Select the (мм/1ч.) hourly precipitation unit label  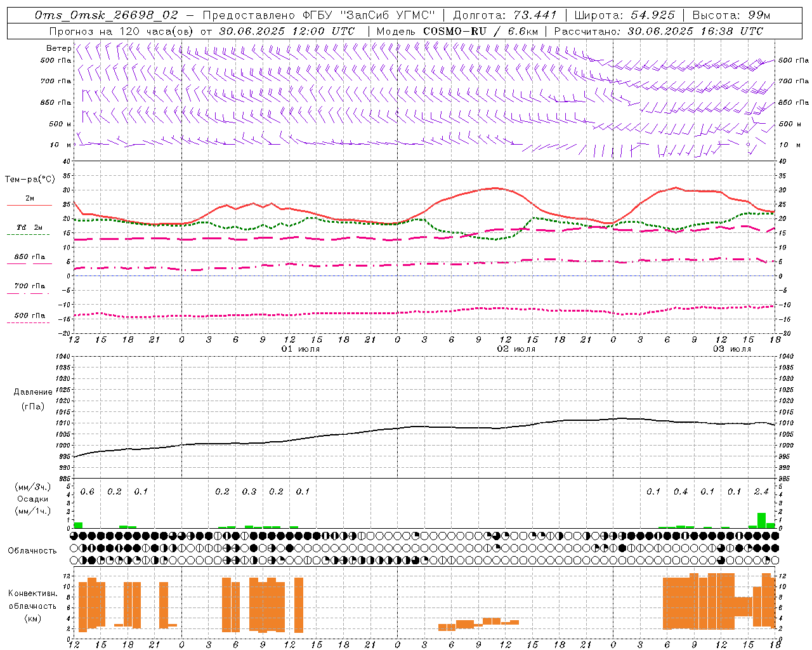click(33, 511)
